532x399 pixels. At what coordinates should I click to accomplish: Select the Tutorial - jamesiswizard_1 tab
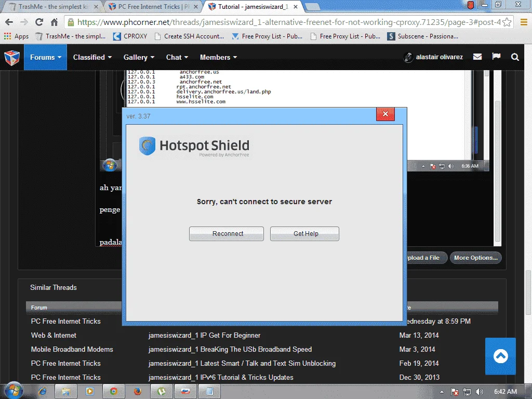click(253, 6)
